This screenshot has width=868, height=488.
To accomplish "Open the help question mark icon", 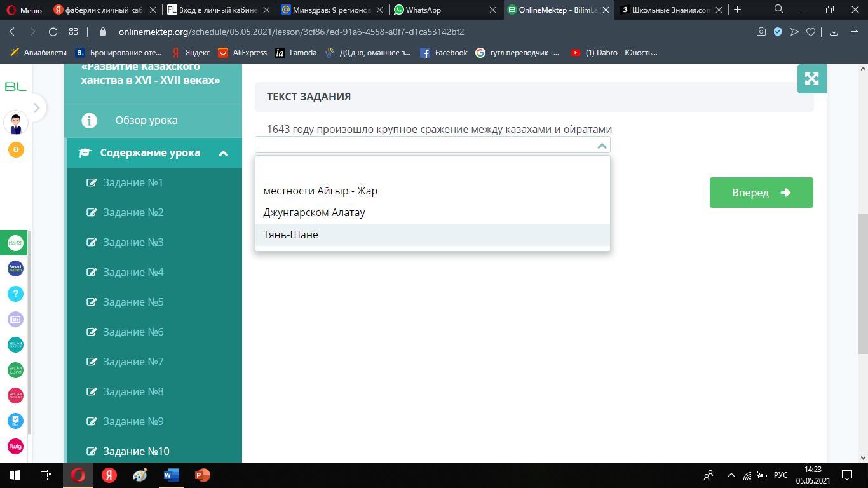I will [x=15, y=294].
